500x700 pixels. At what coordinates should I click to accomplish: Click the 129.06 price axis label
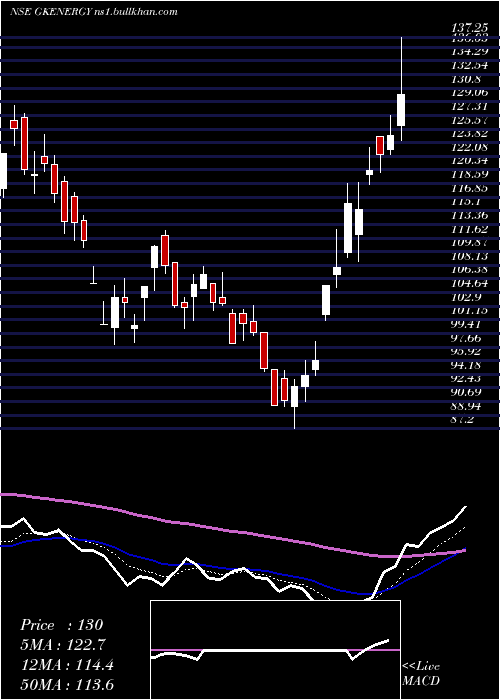pyautogui.click(x=470, y=93)
